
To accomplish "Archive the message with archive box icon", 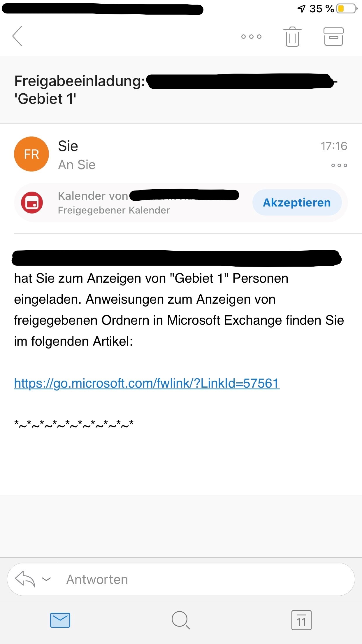I will point(333,36).
